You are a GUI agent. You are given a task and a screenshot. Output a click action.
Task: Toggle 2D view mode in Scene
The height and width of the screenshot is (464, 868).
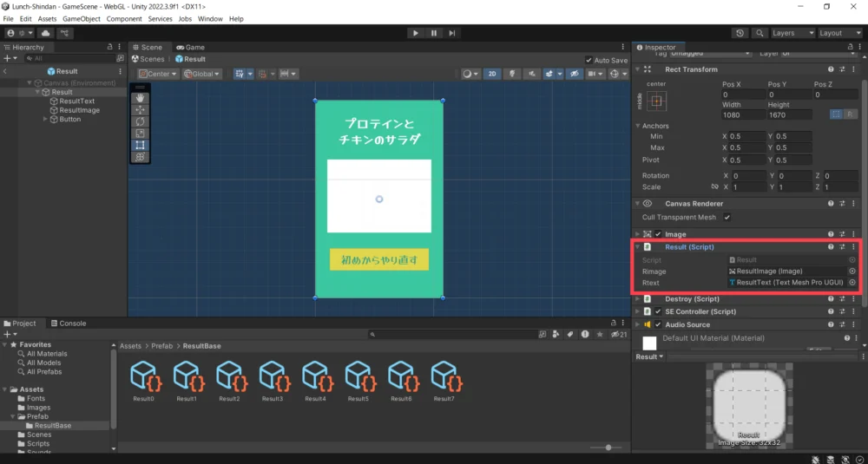[492, 74]
